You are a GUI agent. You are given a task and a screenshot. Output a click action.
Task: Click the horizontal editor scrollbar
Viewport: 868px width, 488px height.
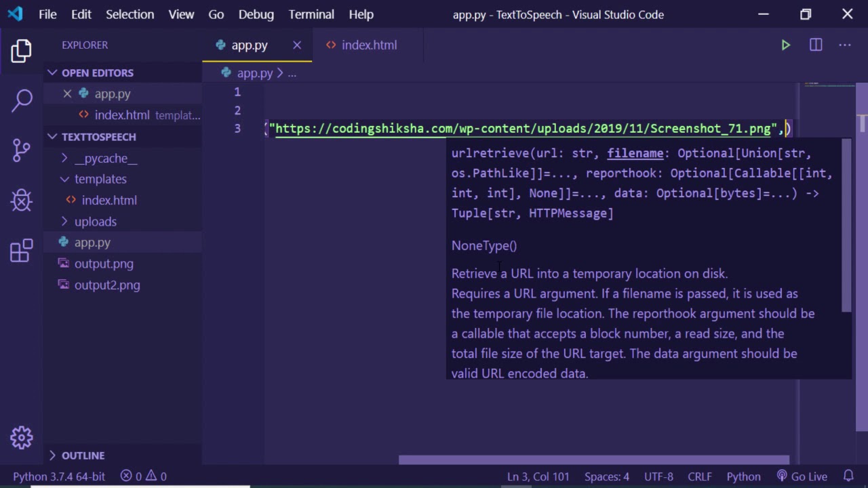(593, 460)
